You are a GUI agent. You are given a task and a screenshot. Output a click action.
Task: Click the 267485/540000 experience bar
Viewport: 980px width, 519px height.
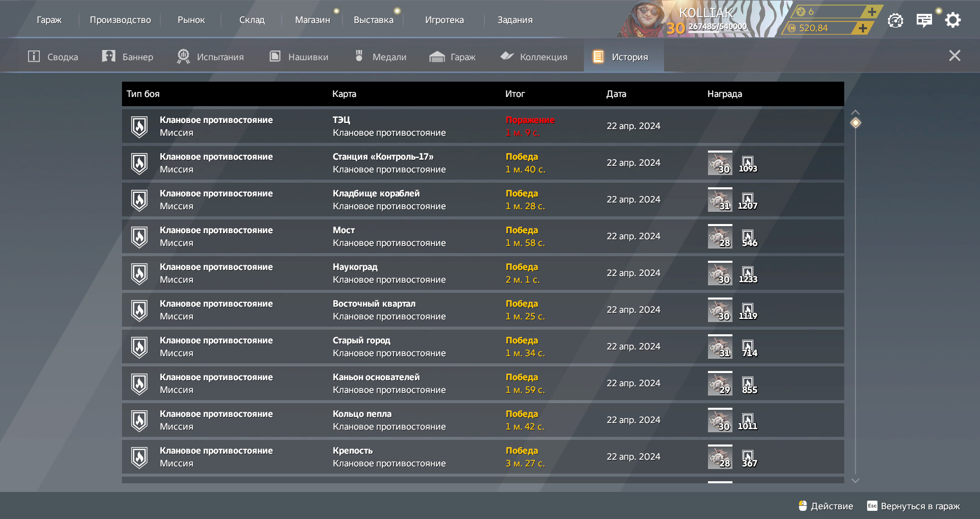(717, 28)
